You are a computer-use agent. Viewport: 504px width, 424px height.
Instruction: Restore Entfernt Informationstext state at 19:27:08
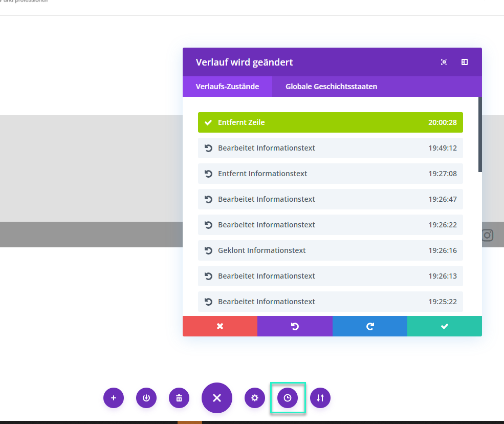[330, 174]
